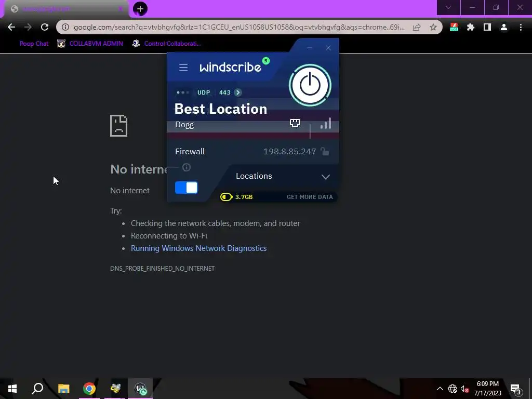Bookmark this page with the star icon

[x=433, y=27]
